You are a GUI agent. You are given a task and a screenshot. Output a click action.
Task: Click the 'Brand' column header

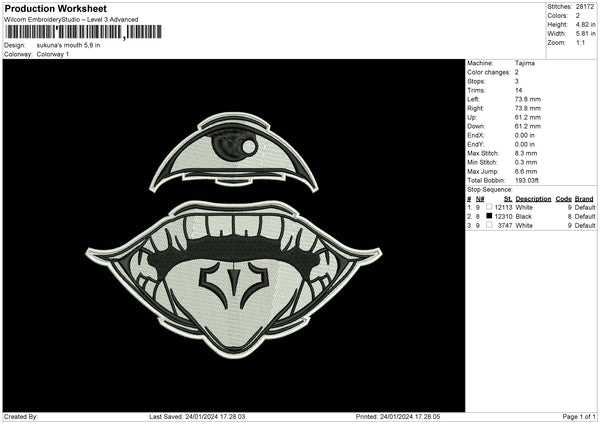[584, 199]
